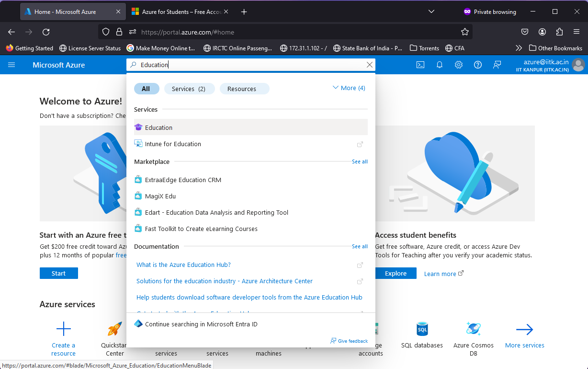Click the Help question mark icon
Viewport: 588px width, 369px height.
[477, 65]
